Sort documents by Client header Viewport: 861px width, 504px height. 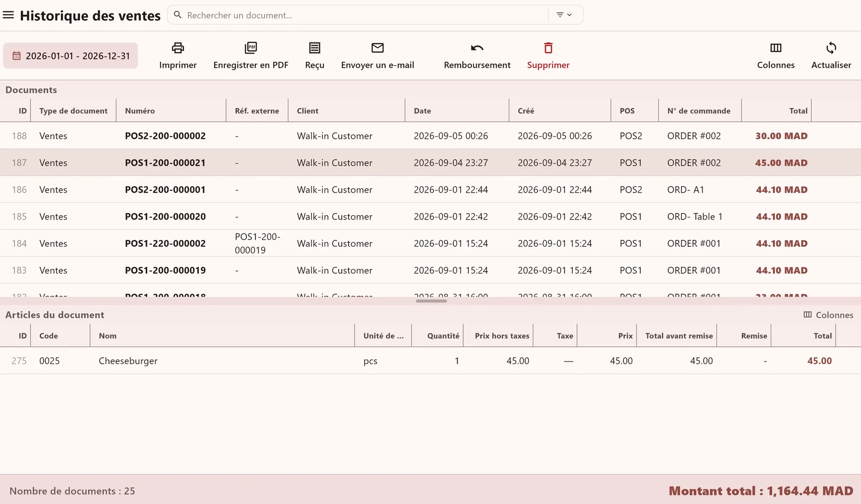pos(308,111)
